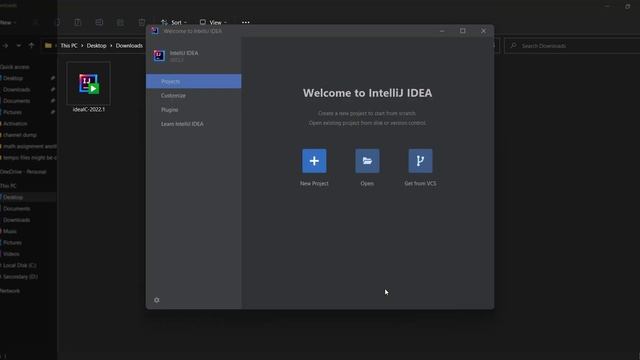The image size is (640, 360).
Task: Minimize the IntelliJ welcome window
Action: (x=442, y=31)
